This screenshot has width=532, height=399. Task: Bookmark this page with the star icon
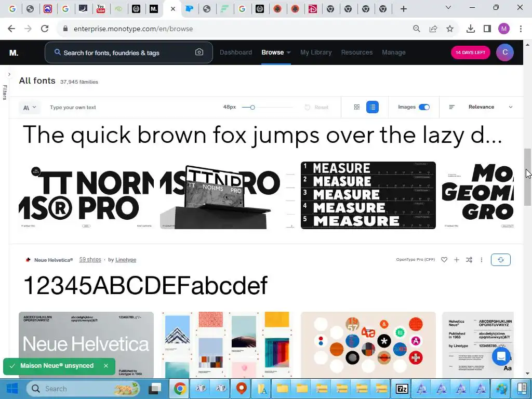click(450, 29)
